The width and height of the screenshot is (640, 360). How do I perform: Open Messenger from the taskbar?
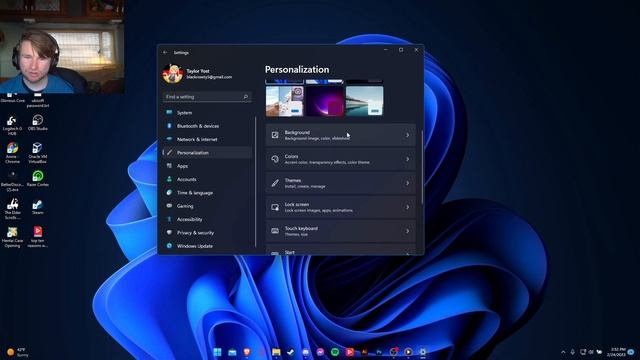coord(320,352)
